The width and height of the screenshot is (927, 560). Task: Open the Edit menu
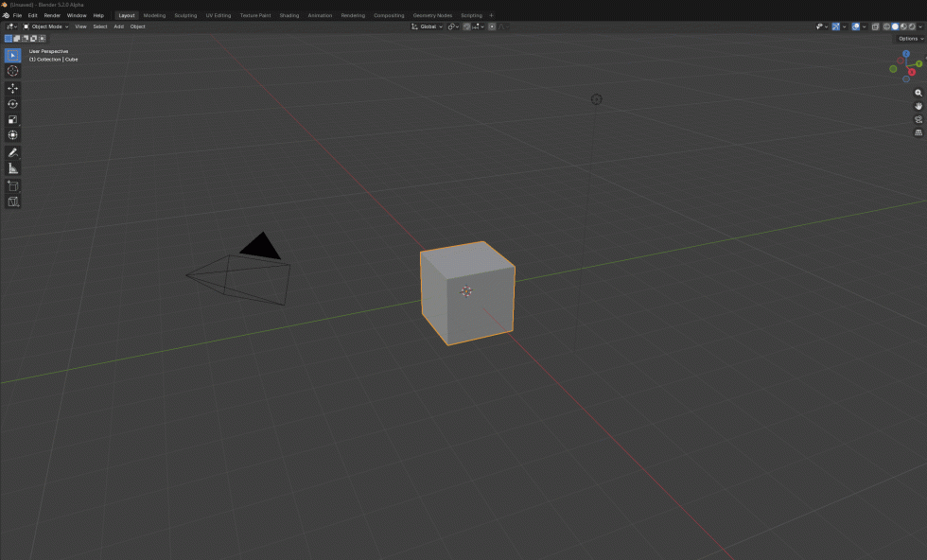[x=32, y=15]
